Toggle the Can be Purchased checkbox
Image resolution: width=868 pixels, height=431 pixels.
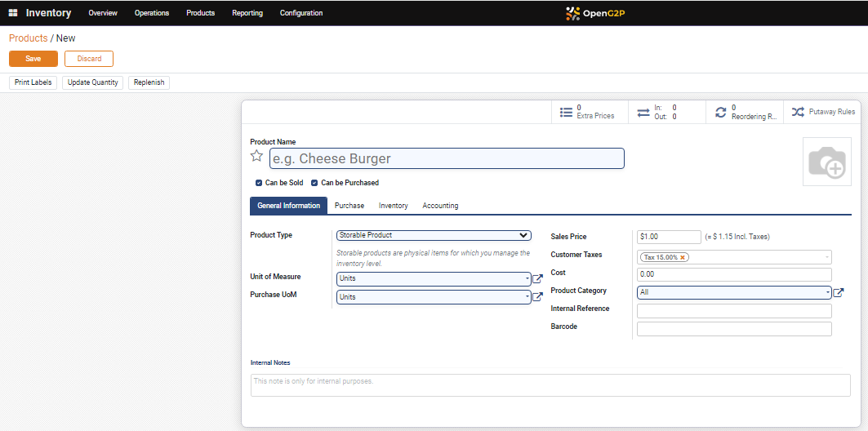tap(314, 183)
